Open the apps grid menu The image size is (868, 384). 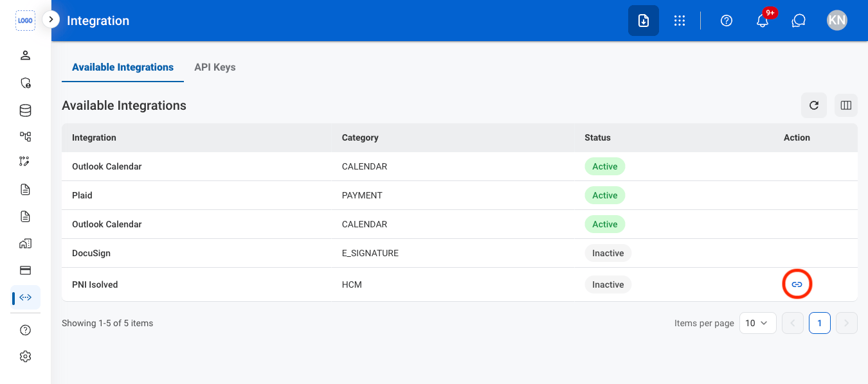click(680, 21)
